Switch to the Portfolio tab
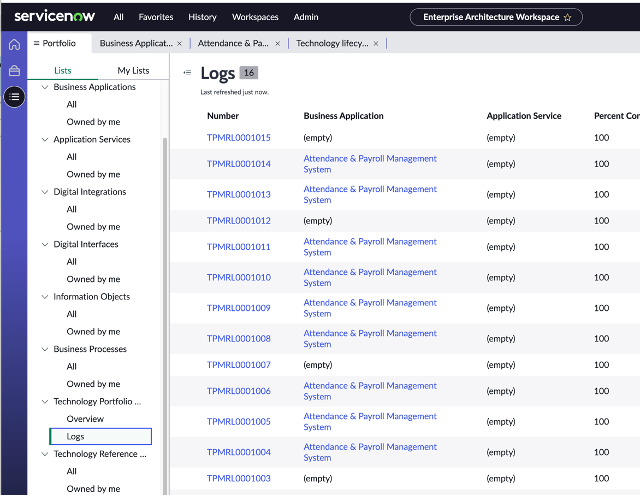The height and width of the screenshot is (496, 640). click(59, 43)
